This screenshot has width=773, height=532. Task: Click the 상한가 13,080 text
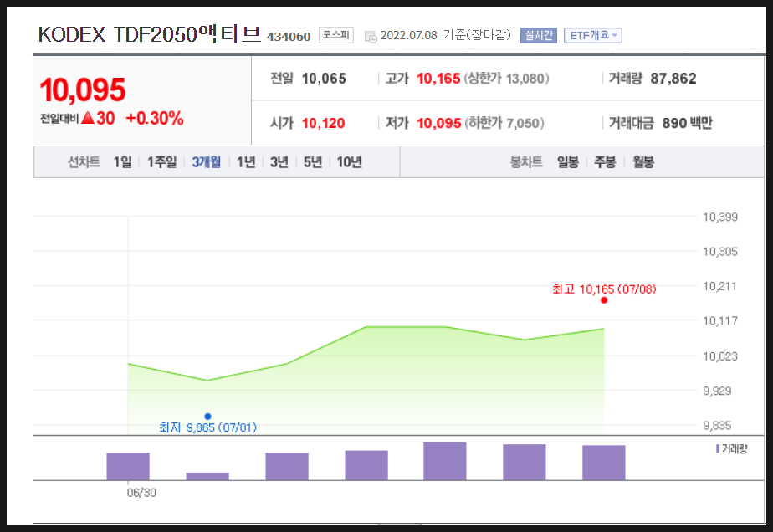tap(506, 79)
